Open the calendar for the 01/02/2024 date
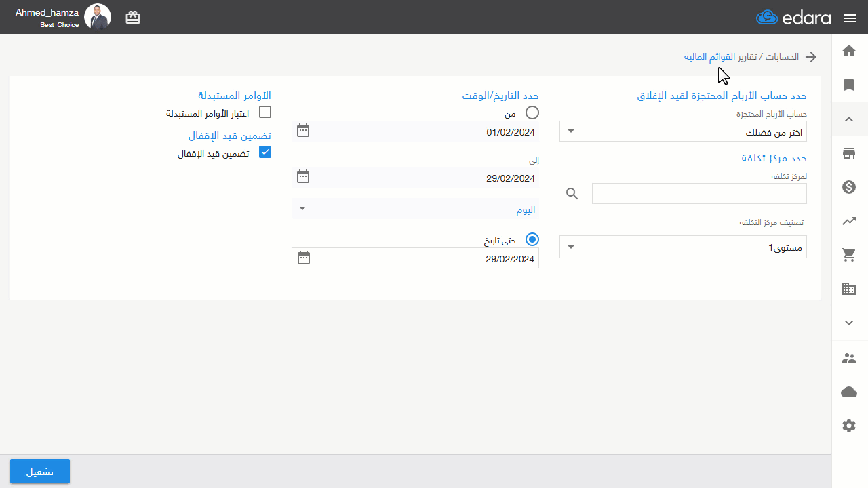The height and width of the screenshot is (488, 868). [303, 131]
